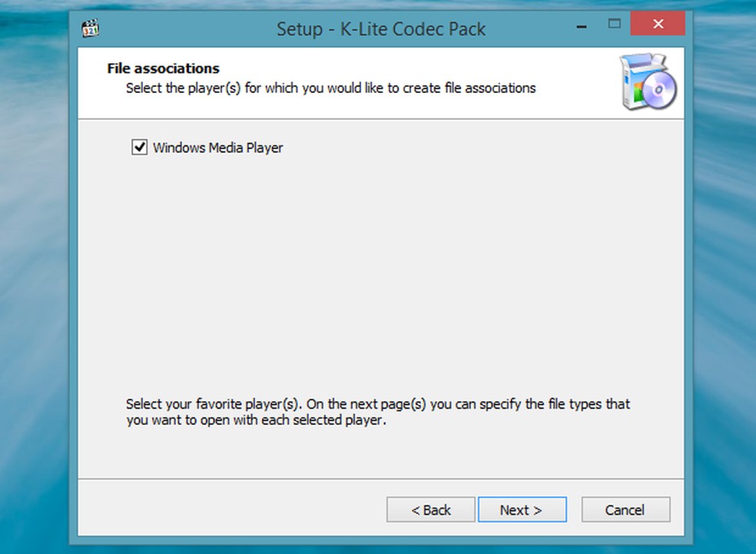The image size is (756, 554).
Task: Click the "Setup - K-Lite Codec Pack" title text
Action: coord(380,30)
